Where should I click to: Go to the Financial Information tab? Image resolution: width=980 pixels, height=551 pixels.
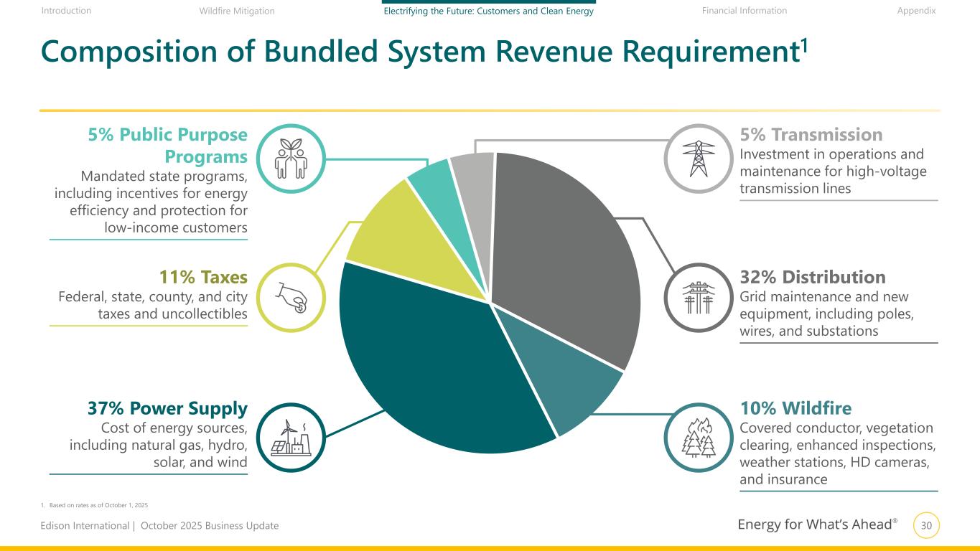tap(744, 11)
